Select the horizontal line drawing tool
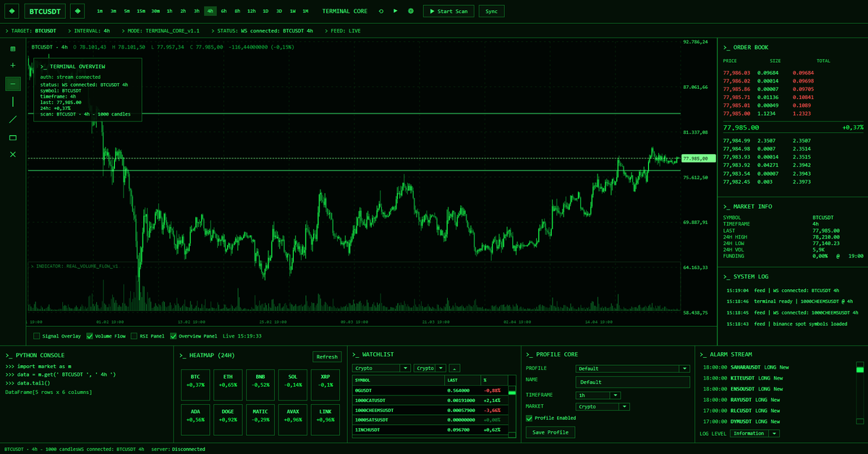 (13, 84)
